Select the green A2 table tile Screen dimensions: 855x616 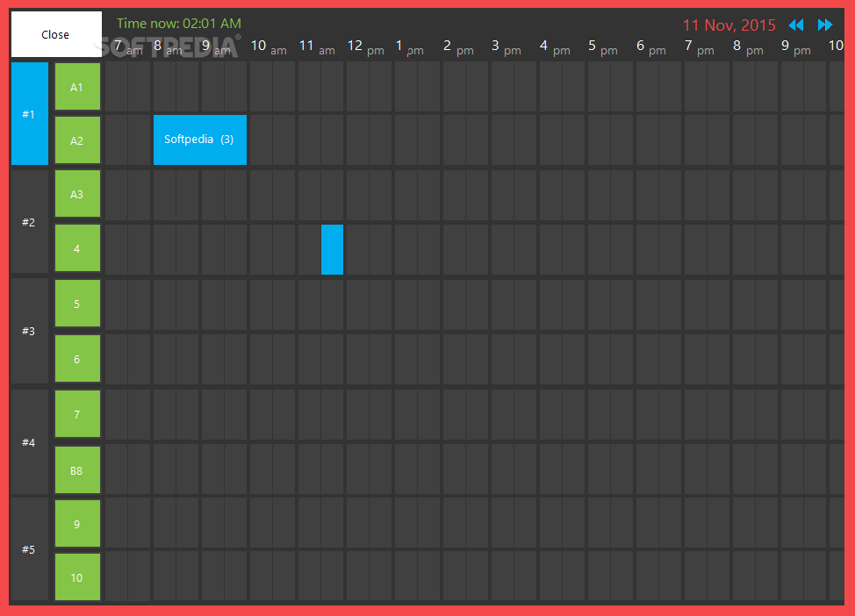click(77, 140)
